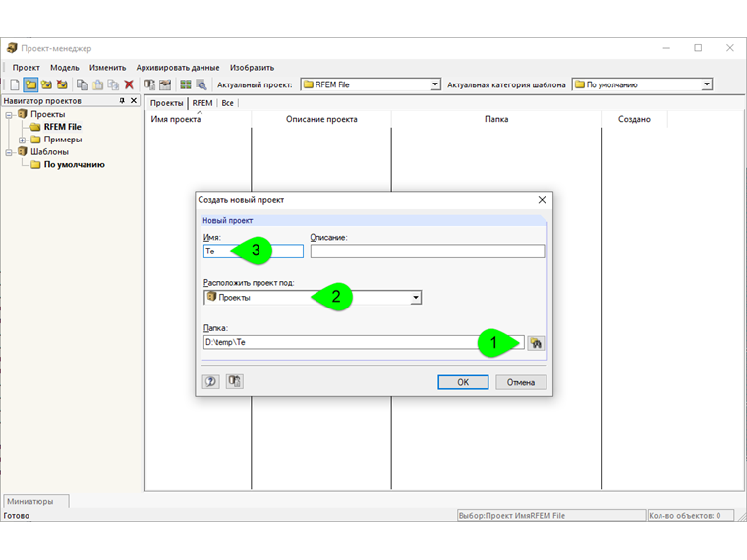The image size is (747, 560).
Task: Sort by the Имя проекта column header
Action: pos(198,119)
